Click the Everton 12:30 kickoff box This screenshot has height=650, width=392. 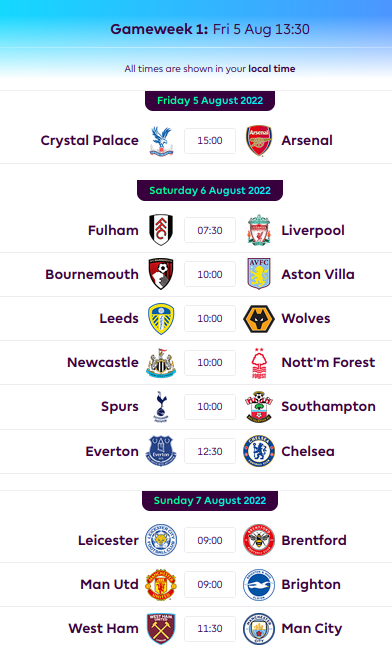click(x=210, y=451)
